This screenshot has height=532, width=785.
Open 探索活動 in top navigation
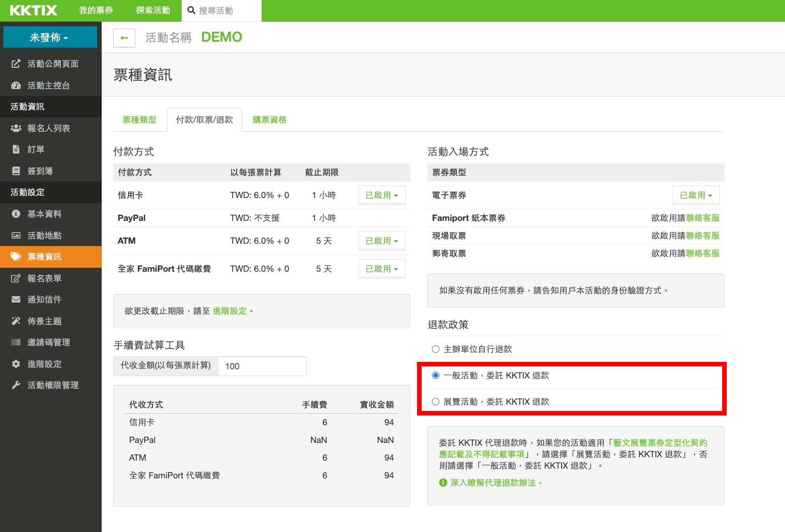(153, 10)
